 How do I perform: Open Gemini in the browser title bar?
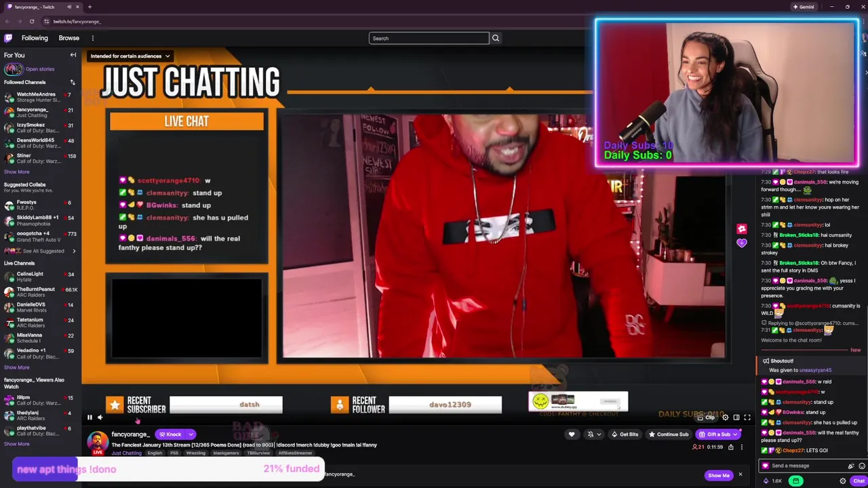[x=803, y=7]
